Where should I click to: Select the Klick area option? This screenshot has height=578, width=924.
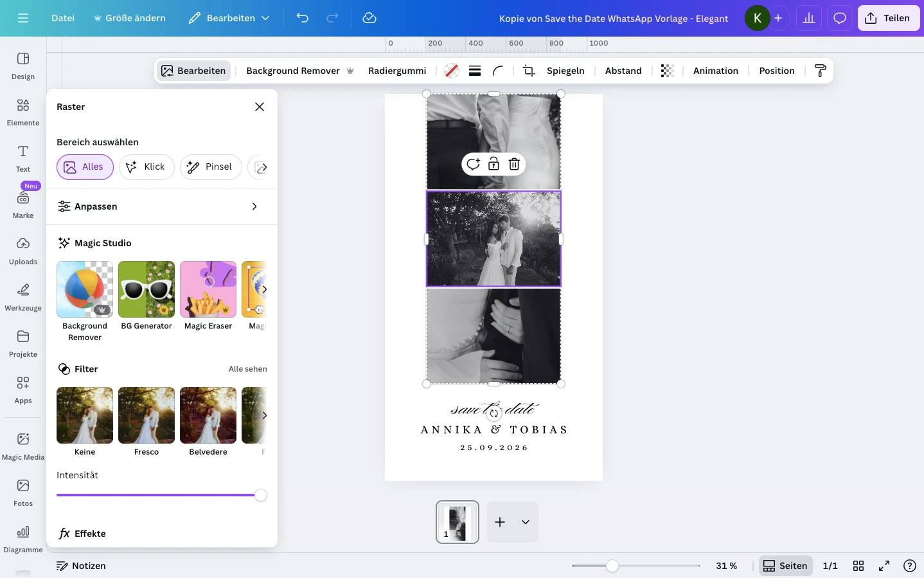pos(147,167)
